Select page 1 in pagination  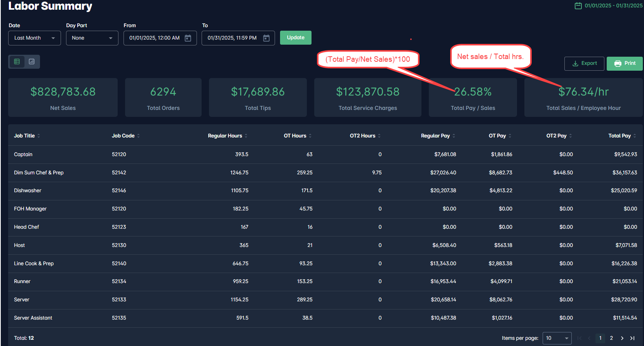click(x=600, y=338)
